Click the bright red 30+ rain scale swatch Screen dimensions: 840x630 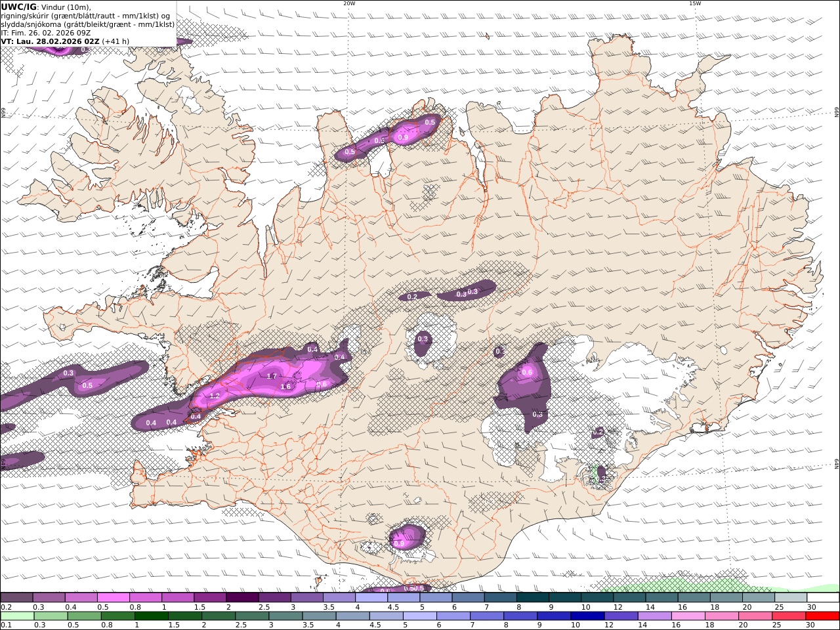[823, 616]
